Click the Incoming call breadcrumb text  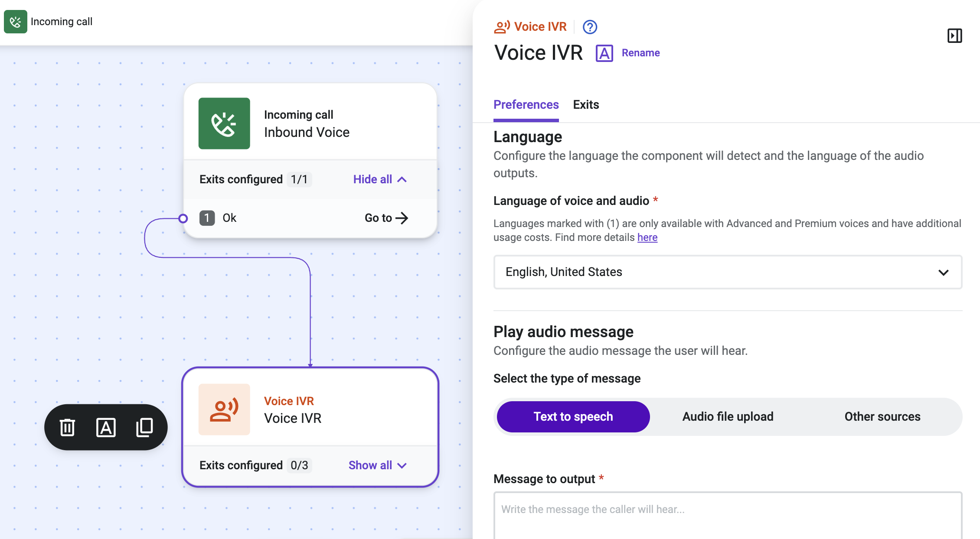[62, 22]
